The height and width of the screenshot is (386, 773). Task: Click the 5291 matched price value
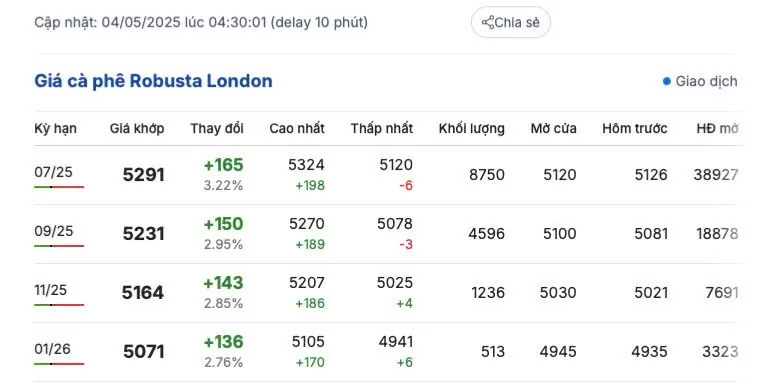click(143, 175)
